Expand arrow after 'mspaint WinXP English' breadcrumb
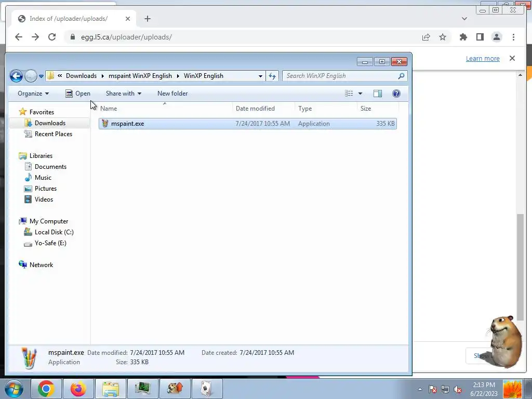The height and width of the screenshot is (399, 532). [178, 76]
